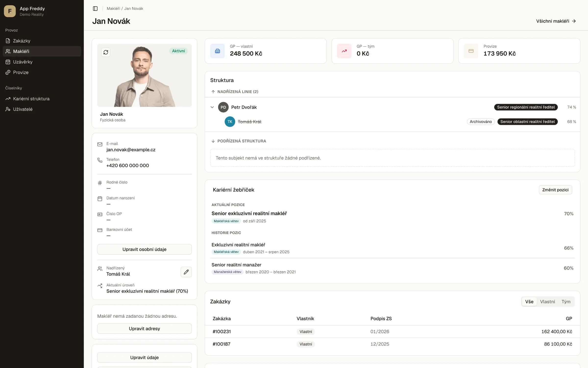This screenshot has width=588, height=368.
Task: Click the hash icon beside Rodné číslo
Action: [x=100, y=183]
